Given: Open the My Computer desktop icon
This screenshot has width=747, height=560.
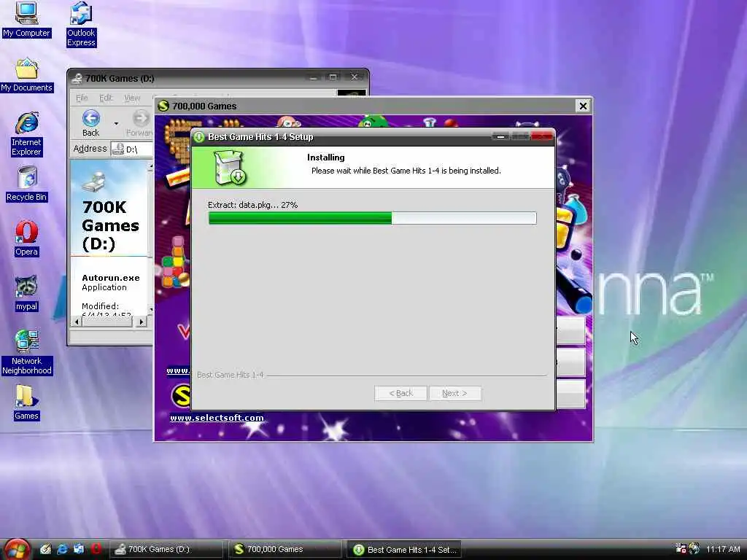Looking at the screenshot, I should click(x=26, y=20).
